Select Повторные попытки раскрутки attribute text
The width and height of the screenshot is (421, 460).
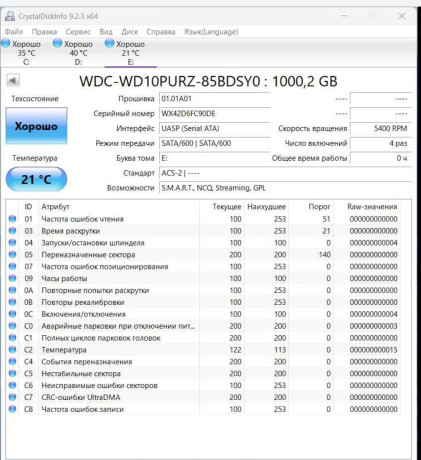pyautogui.click(x=95, y=290)
